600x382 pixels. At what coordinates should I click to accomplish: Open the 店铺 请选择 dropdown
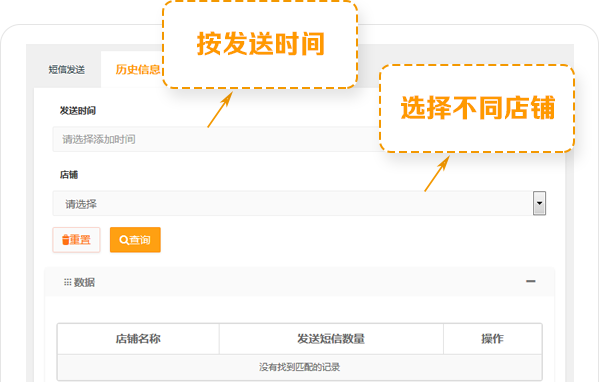(x=299, y=203)
